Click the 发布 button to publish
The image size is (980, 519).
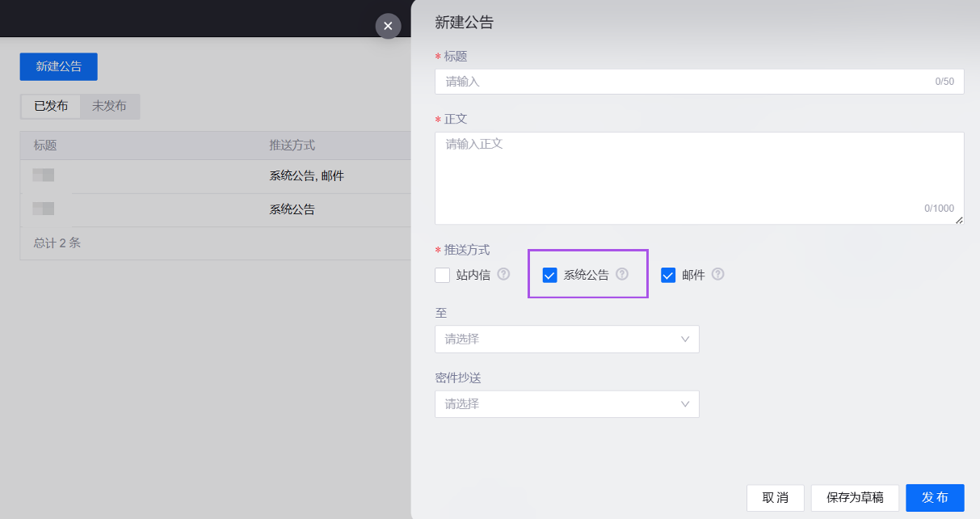(x=934, y=497)
